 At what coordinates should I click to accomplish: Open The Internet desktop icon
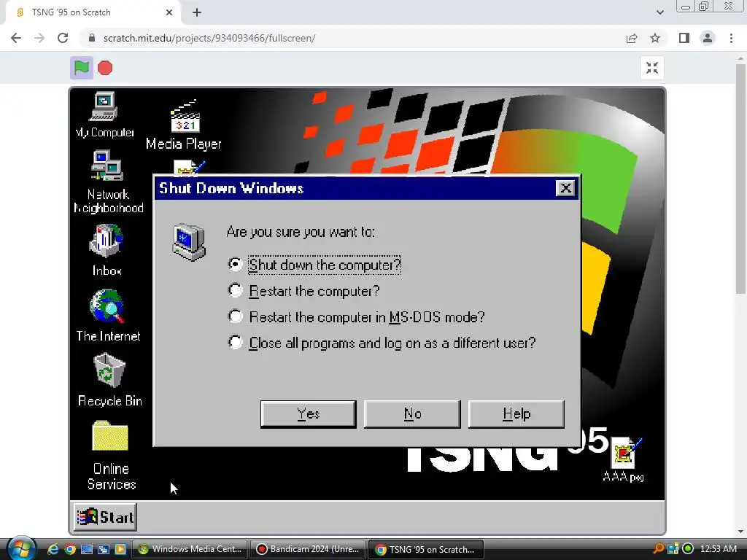108,316
